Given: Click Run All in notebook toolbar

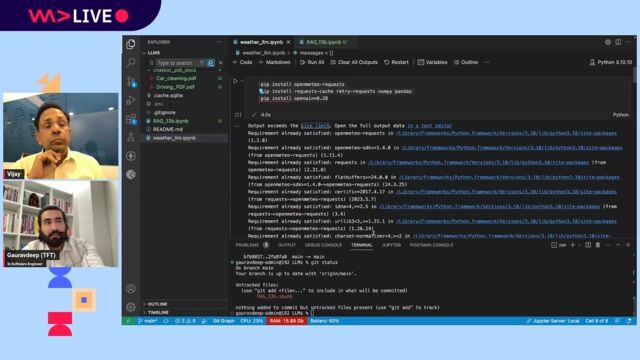Looking at the screenshot, I should 312,62.
